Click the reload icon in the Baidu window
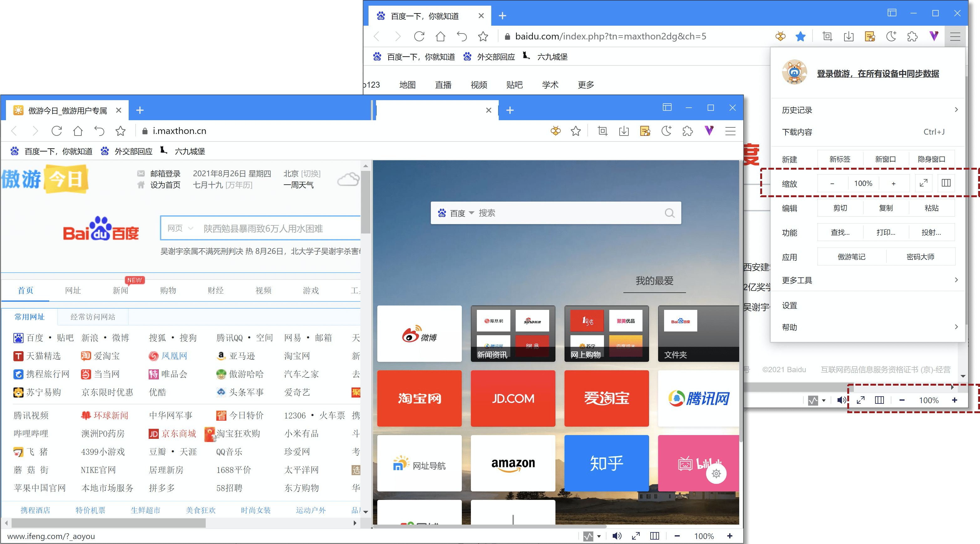Image resolution: width=980 pixels, height=544 pixels. click(x=419, y=37)
